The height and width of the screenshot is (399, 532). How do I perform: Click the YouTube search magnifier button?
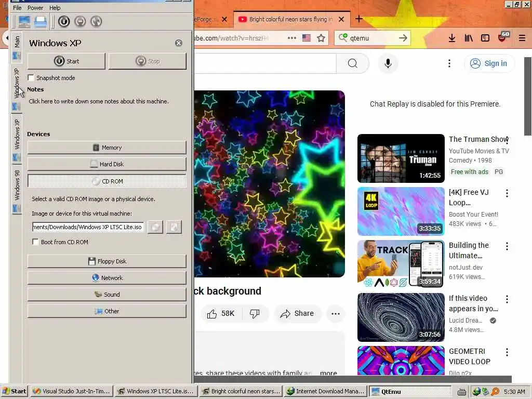pos(353,63)
